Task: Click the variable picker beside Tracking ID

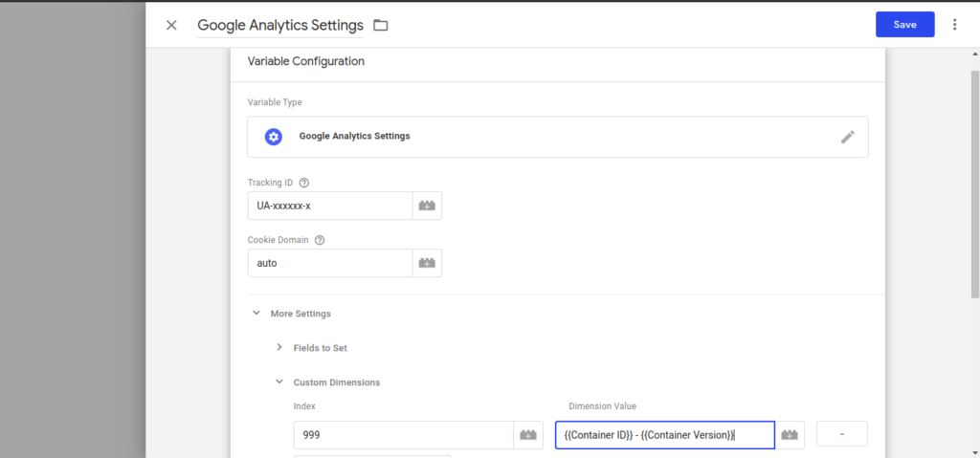Action: coord(427,206)
